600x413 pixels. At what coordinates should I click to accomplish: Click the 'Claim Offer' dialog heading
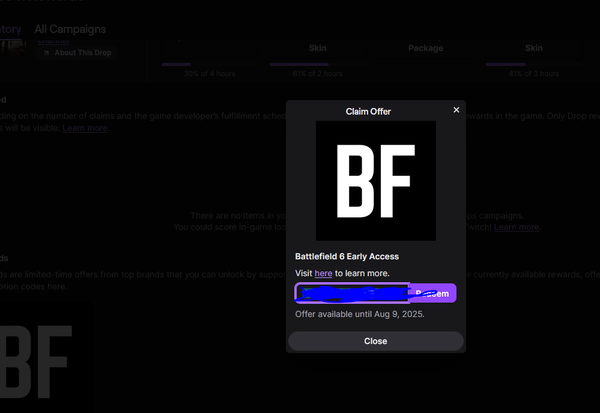point(368,111)
